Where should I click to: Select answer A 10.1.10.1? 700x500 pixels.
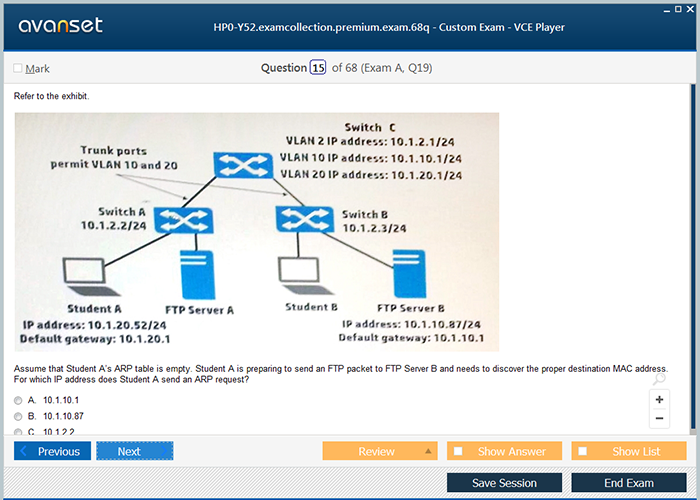pyautogui.click(x=18, y=400)
